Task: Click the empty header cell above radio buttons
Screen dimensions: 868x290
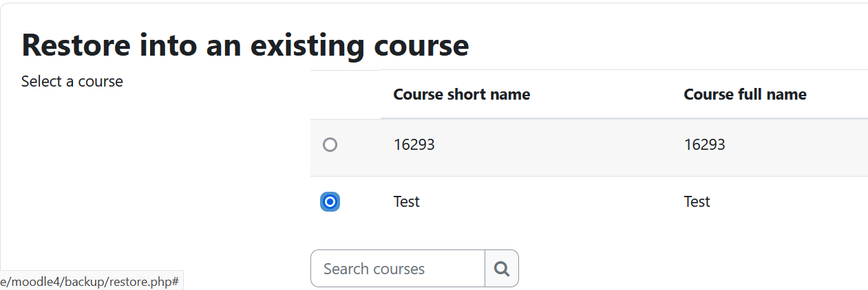Action: click(x=346, y=94)
